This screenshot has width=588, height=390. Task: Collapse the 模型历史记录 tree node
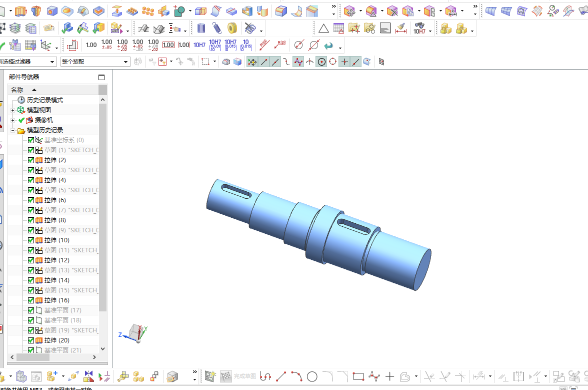[x=13, y=130]
